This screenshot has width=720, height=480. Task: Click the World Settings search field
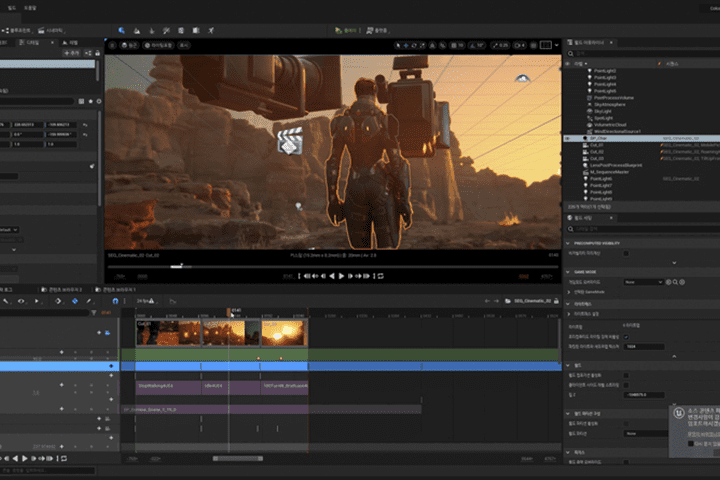pyautogui.click(x=643, y=229)
